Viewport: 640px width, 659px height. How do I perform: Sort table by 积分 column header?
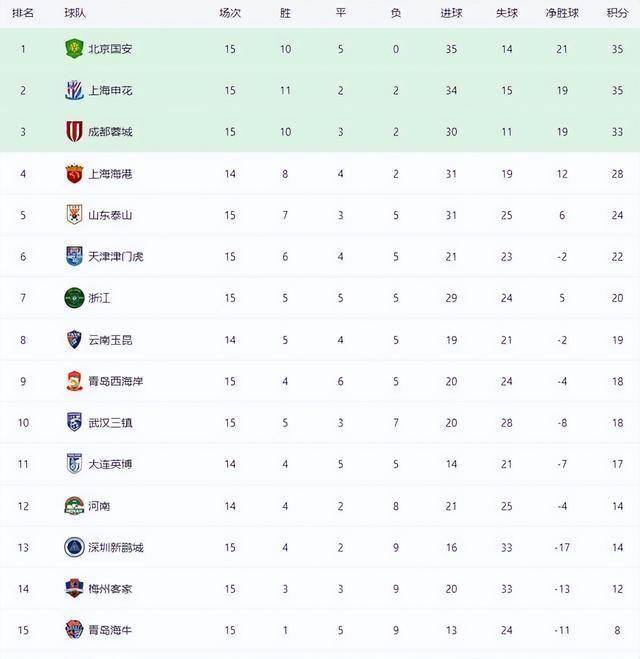coord(617,13)
